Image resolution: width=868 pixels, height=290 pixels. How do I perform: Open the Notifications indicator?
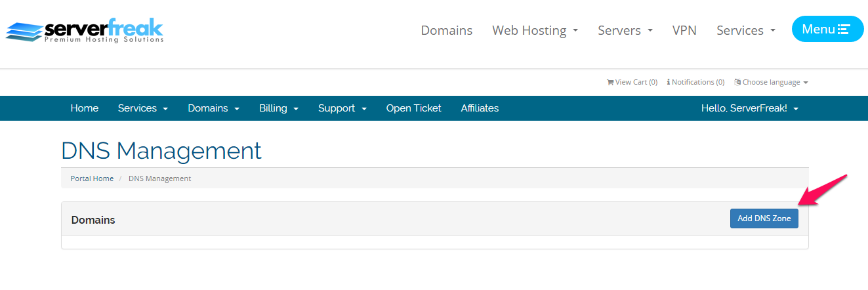[x=695, y=82]
